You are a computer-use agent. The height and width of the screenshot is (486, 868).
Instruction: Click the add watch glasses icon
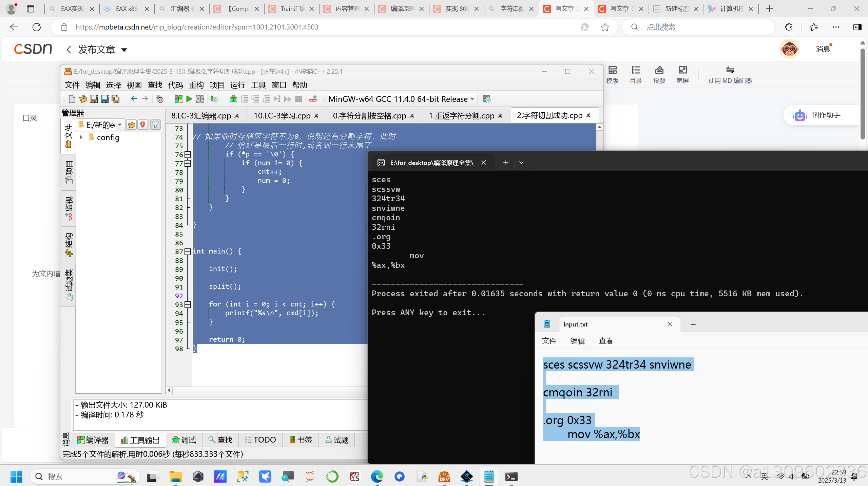(313, 99)
